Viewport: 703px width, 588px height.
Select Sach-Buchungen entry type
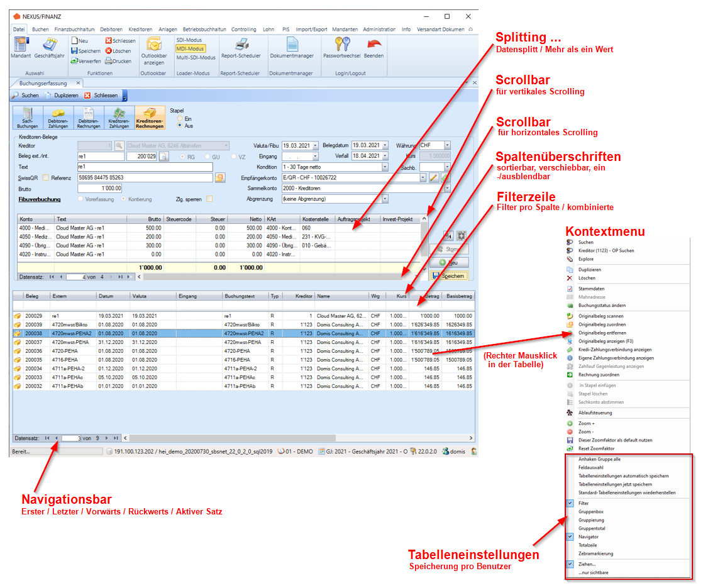pyautogui.click(x=28, y=118)
